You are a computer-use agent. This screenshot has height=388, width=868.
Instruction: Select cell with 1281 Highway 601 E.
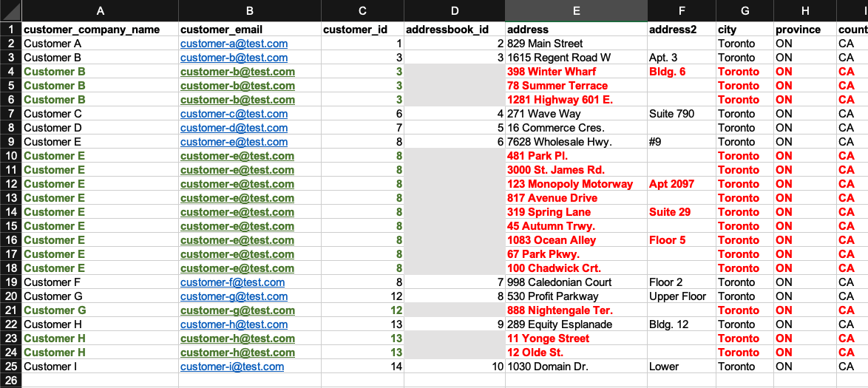576,100
